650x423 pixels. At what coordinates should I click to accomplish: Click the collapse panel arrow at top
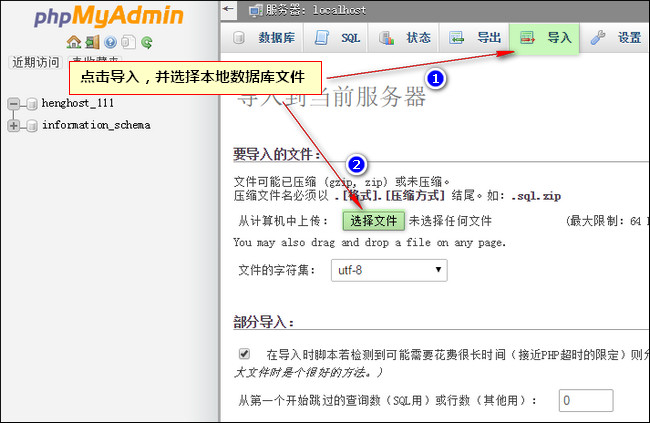pos(228,9)
